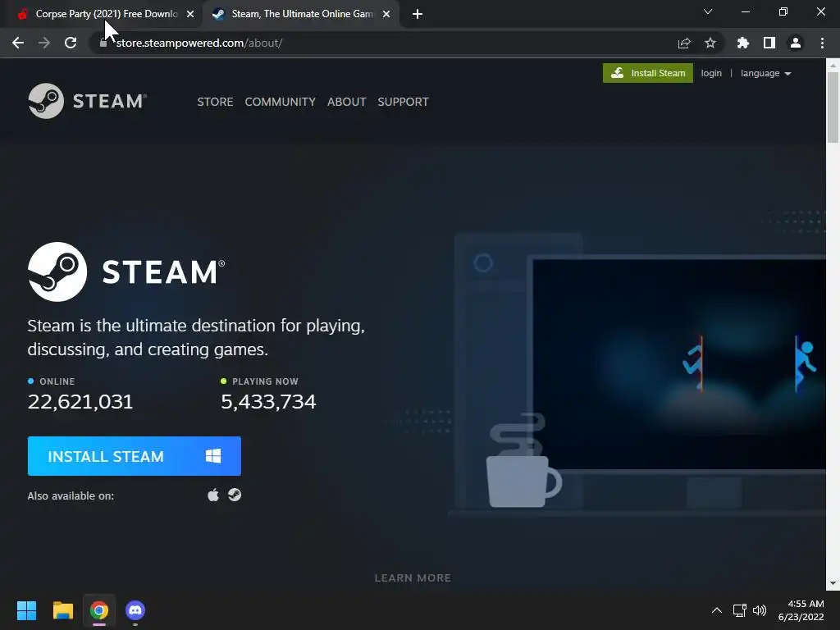Open File Explorer from the taskbar

[x=62, y=610]
